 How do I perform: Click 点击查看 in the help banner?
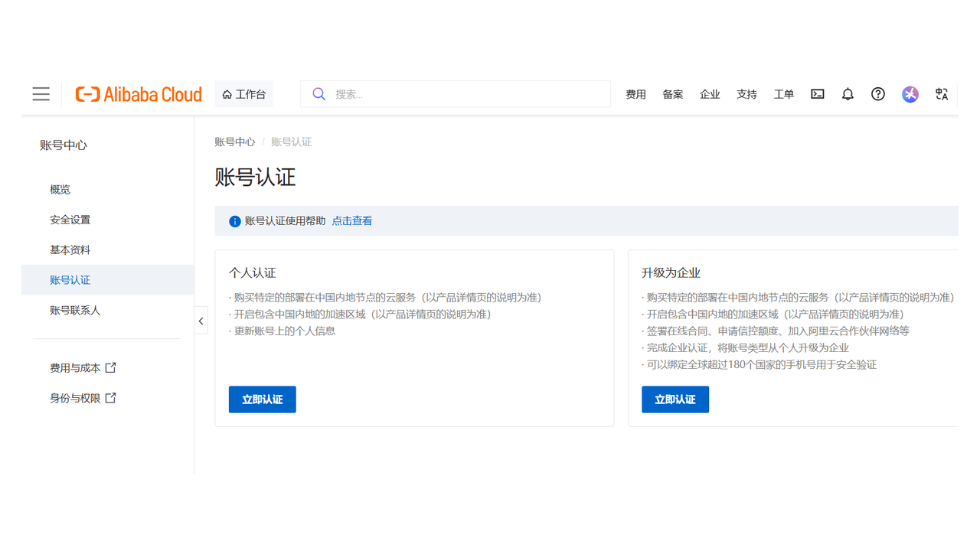[352, 220]
